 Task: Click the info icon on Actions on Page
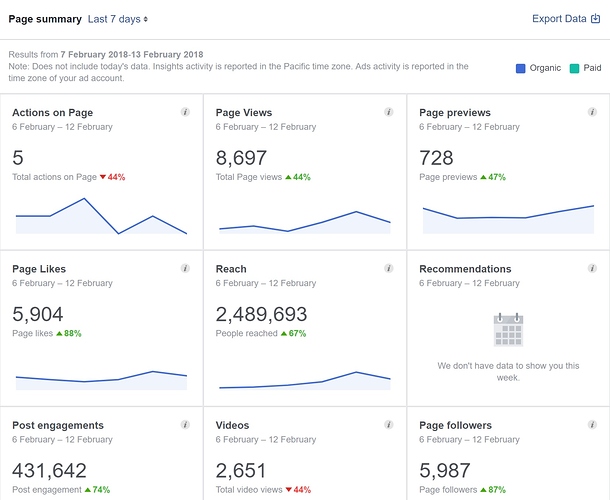coord(185,113)
